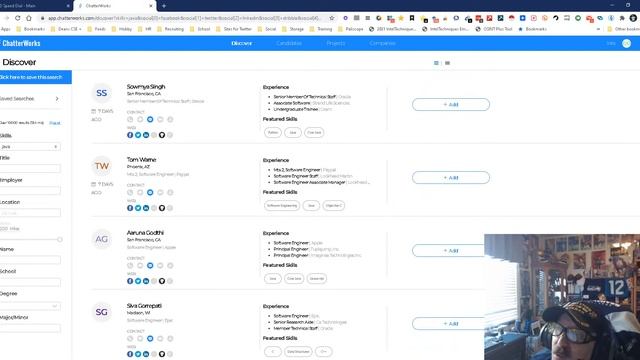Reload the page with the browser refresh icon
Screen dimensions: 640x360
click(18, 18)
